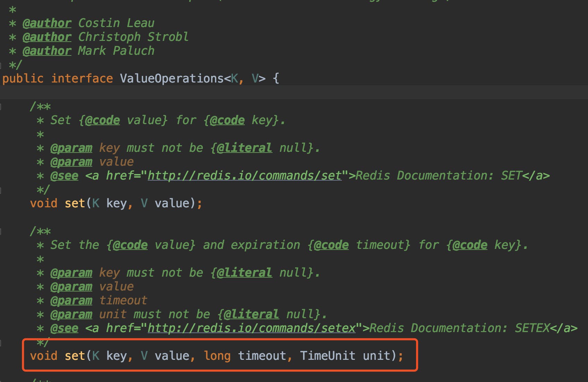The height and width of the screenshot is (382, 588).
Task: Click the 'interface' keyword
Action: click(x=82, y=79)
